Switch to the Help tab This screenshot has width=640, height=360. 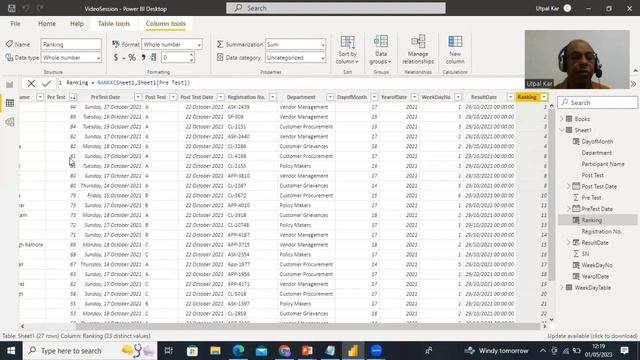tap(77, 24)
